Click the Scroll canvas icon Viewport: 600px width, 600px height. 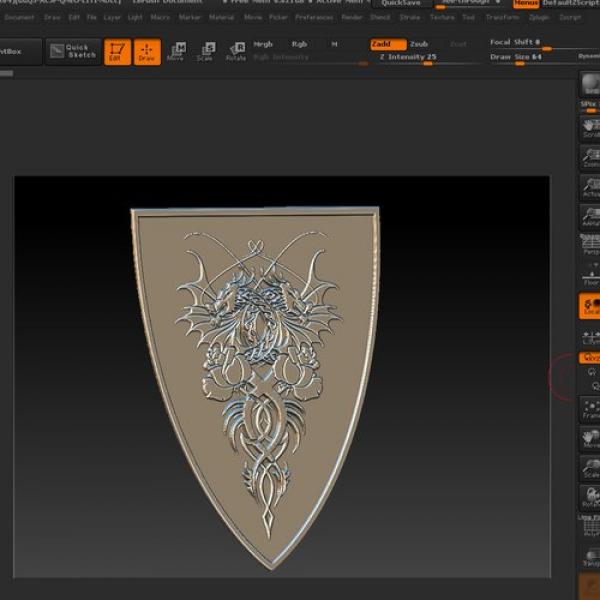click(590, 128)
